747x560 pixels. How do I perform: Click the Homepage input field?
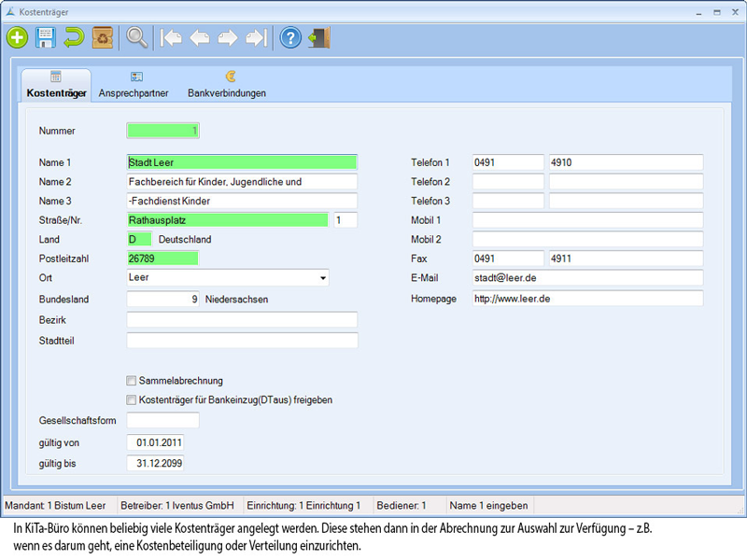pyautogui.click(x=586, y=299)
